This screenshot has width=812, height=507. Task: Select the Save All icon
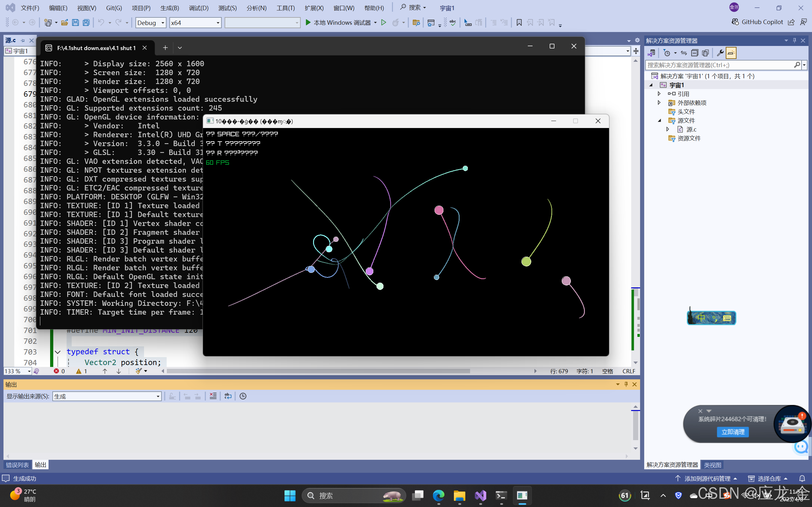[x=86, y=22]
